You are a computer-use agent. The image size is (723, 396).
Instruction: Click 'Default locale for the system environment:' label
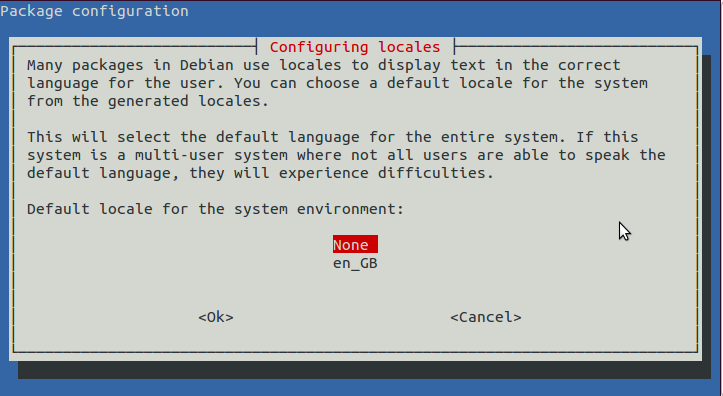point(215,209)
